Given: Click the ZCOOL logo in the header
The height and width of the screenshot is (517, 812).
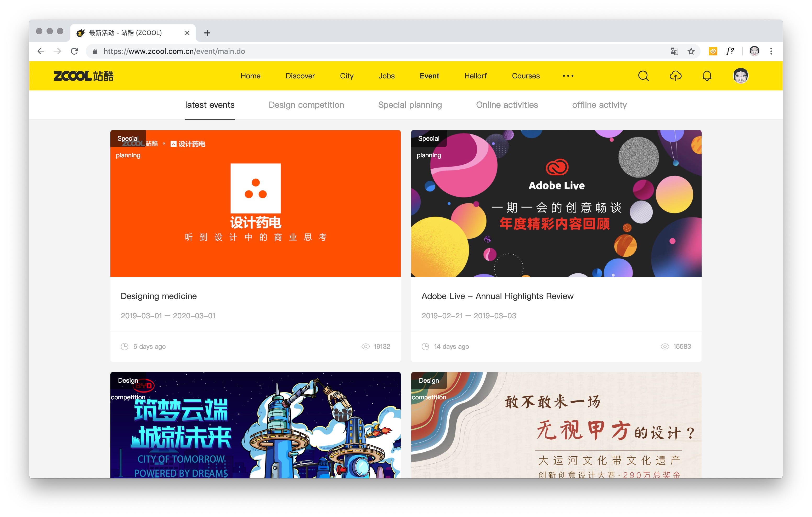Looking at the screenshot, I should (84, 76).
